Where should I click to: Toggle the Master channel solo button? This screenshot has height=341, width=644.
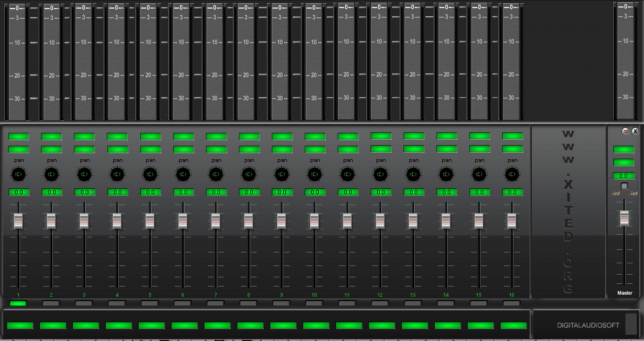pyautogui.click(x=624, y=162)
